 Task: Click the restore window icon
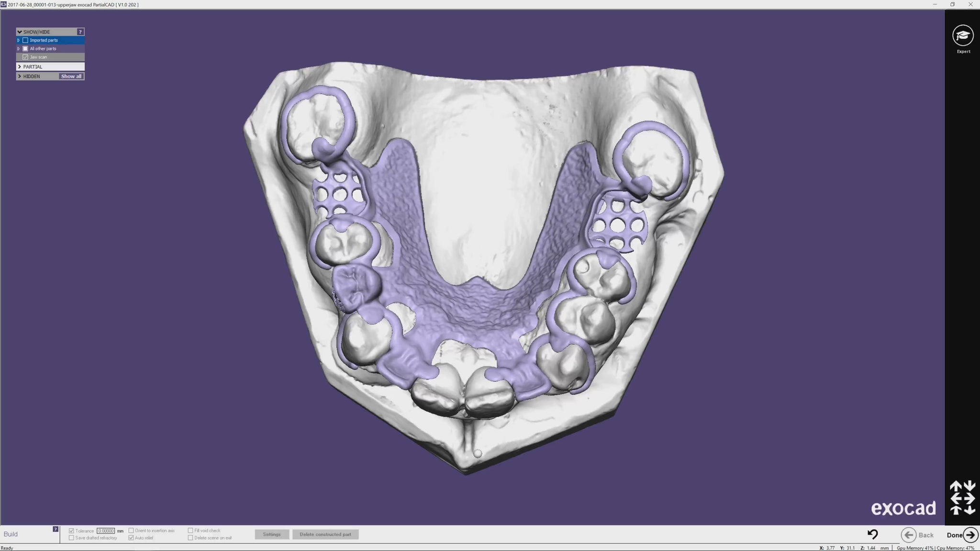(x=952, y=4)
